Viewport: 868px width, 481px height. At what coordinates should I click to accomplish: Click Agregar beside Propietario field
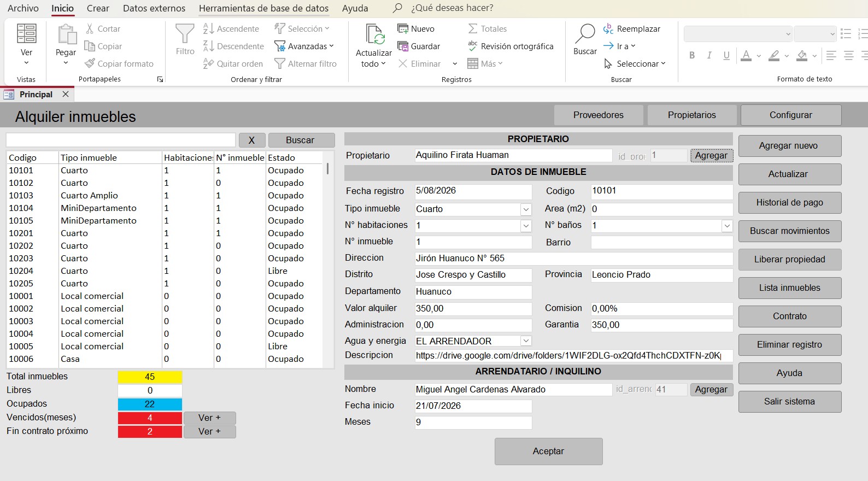(x=711, y=156)
